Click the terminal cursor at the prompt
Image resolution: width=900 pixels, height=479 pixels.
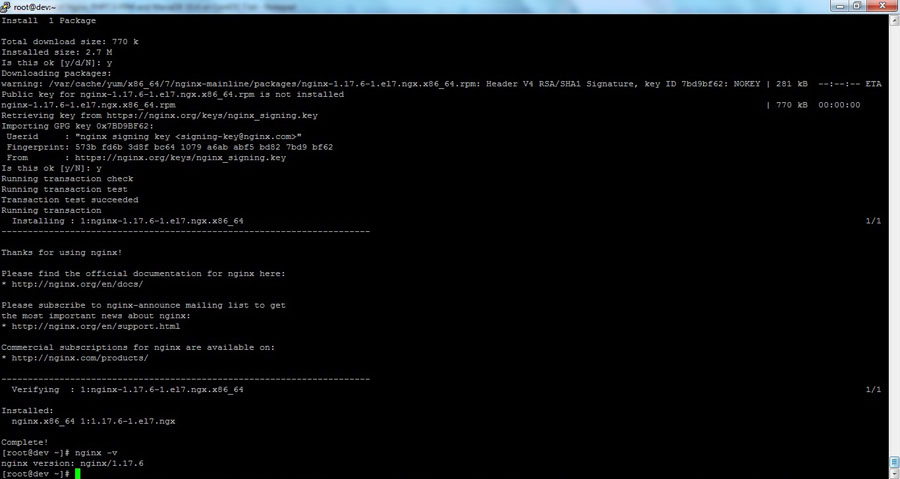coord(77,474)
